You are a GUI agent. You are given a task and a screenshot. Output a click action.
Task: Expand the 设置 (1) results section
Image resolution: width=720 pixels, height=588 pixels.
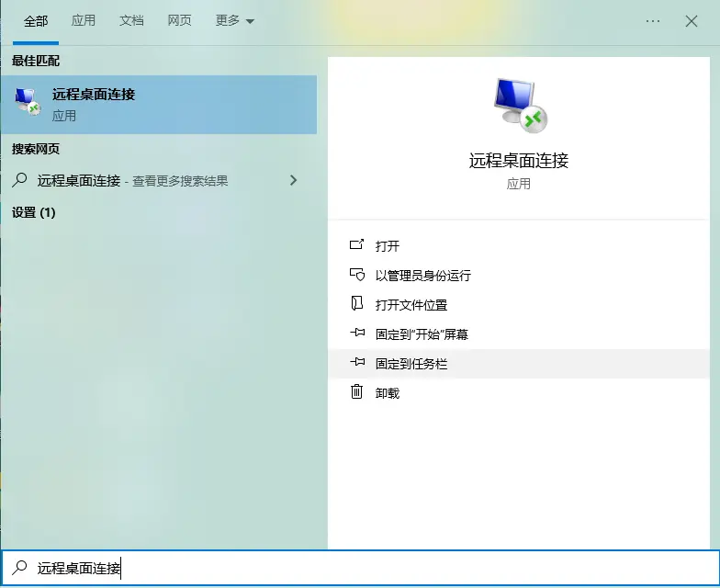click(34, 212)
